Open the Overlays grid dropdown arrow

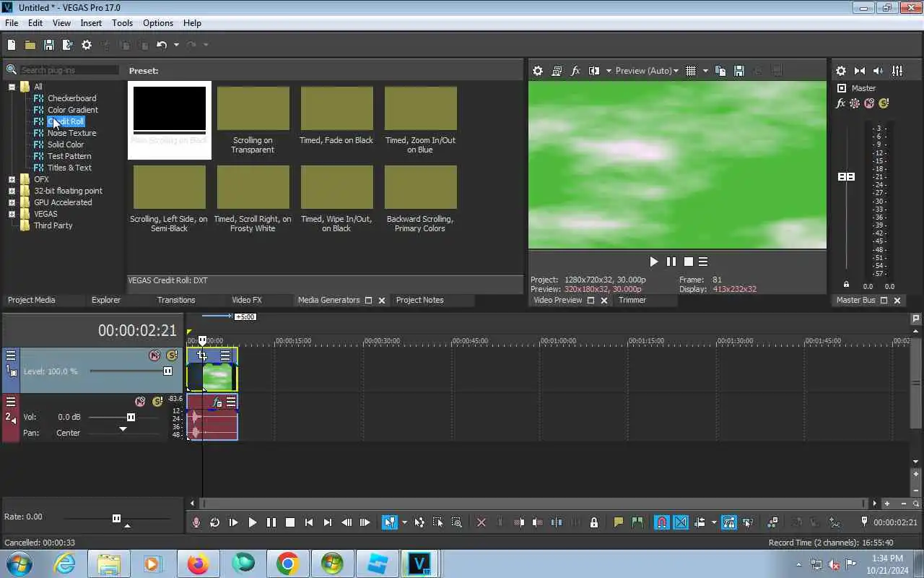[x=705, y=71]
